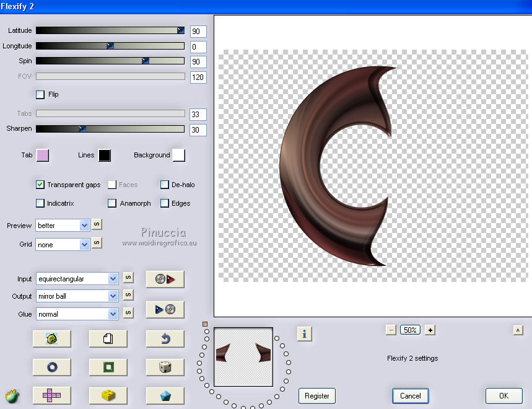Screen dimensions: 532x409
Task: Click the blue ring icon button
Action: 51,367
